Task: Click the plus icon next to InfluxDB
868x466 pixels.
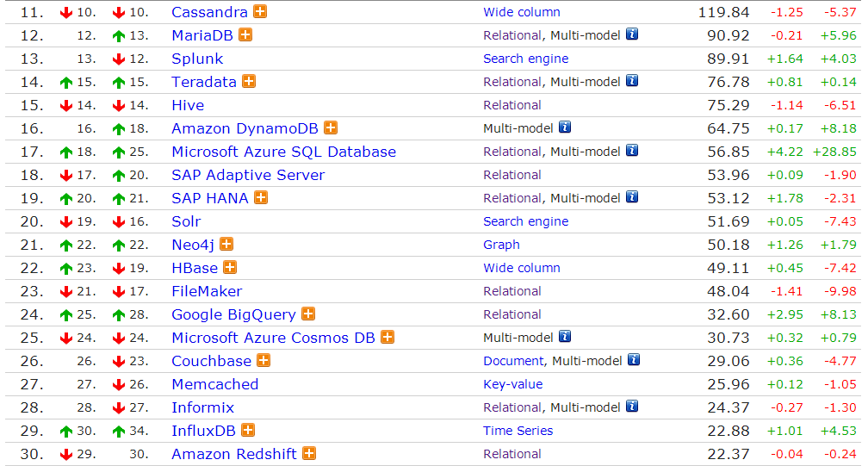Action: pos(248,430)
